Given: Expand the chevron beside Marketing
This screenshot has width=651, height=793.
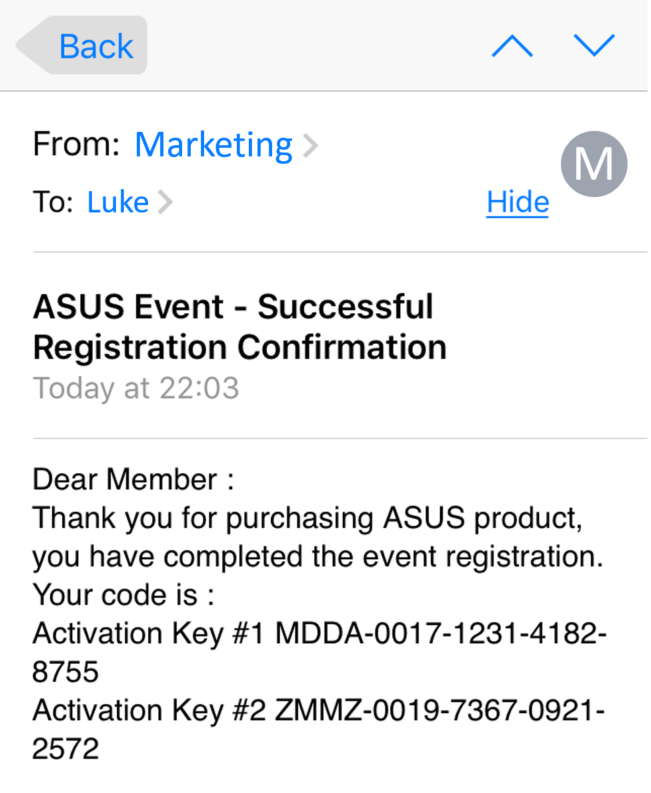Looking at the screenshot, I should (310, 146).
